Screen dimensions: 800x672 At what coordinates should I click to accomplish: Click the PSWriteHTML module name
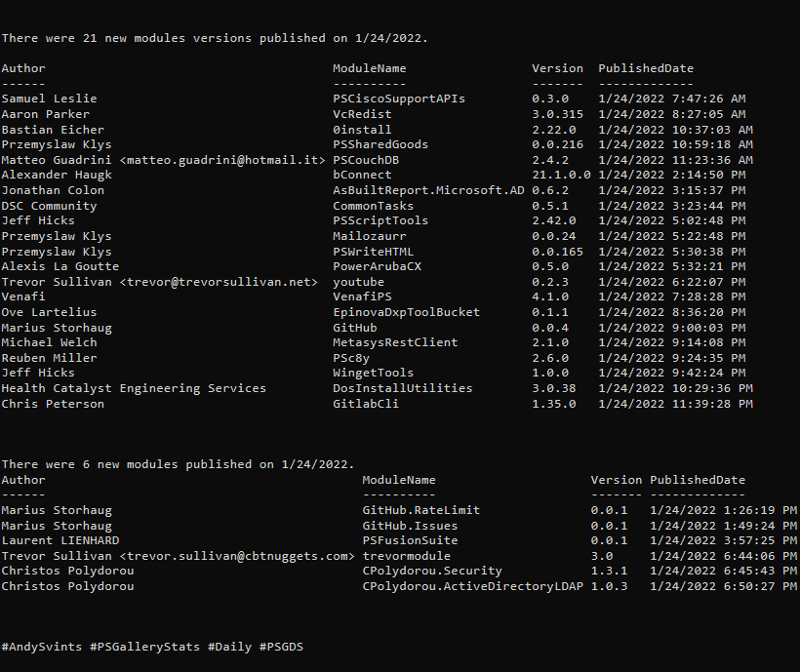[x=373, y=252]
